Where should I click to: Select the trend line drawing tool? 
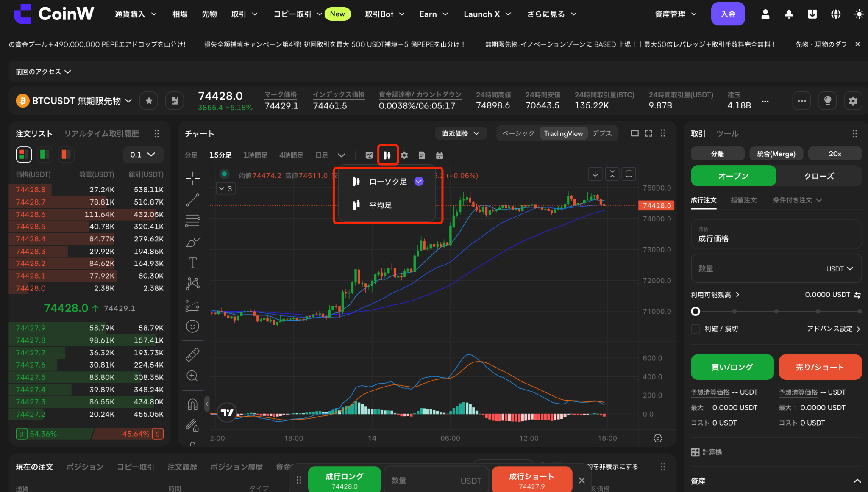(192, 200)
